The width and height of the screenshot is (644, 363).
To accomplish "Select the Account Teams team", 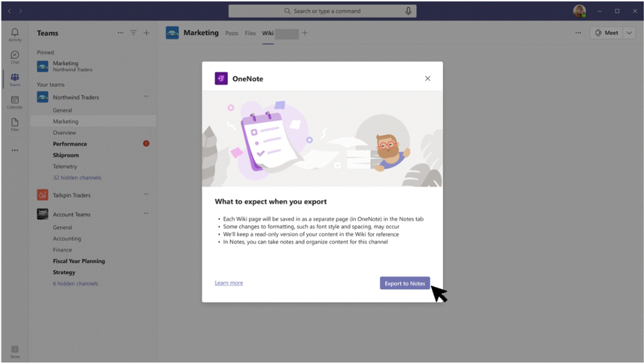I will [x=71, y=214].
